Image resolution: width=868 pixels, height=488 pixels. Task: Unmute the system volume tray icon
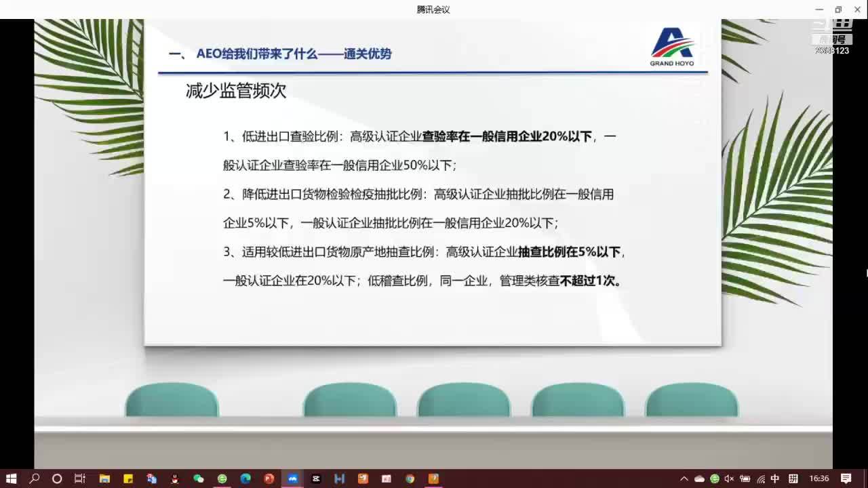(x=730, y=479)
